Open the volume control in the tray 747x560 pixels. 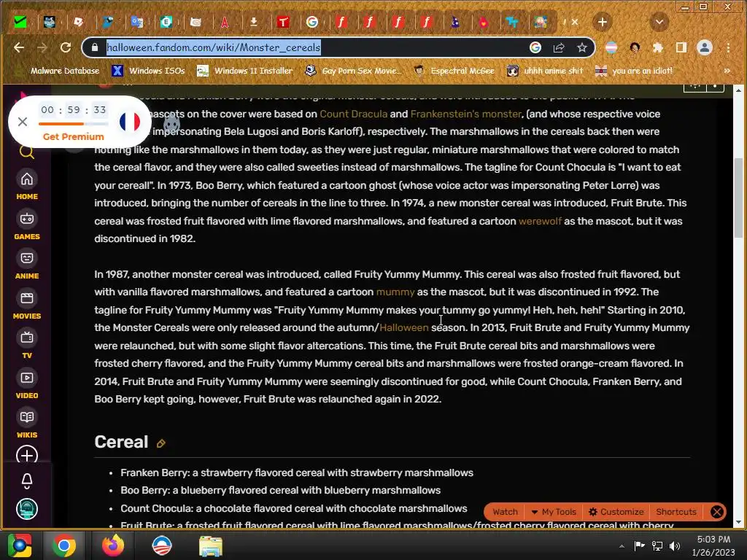click(675, 546)
